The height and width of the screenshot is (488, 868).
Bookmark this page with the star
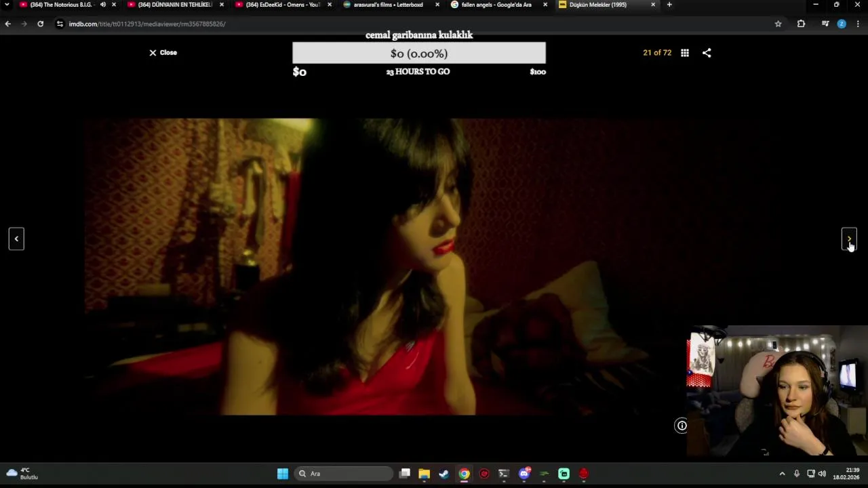pyautogui.click(x=778, y=24)
